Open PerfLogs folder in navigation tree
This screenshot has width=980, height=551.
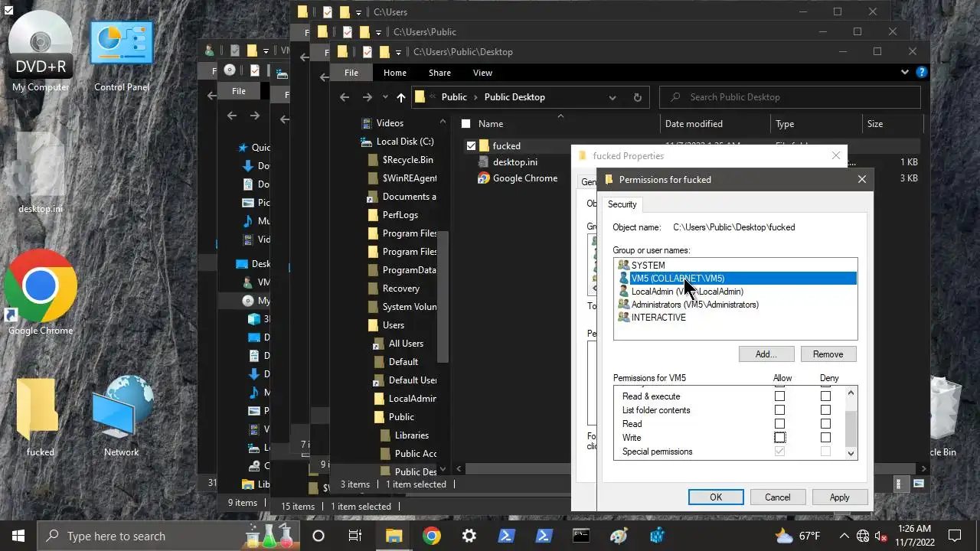pyautogui.click(x=400, y=215)
